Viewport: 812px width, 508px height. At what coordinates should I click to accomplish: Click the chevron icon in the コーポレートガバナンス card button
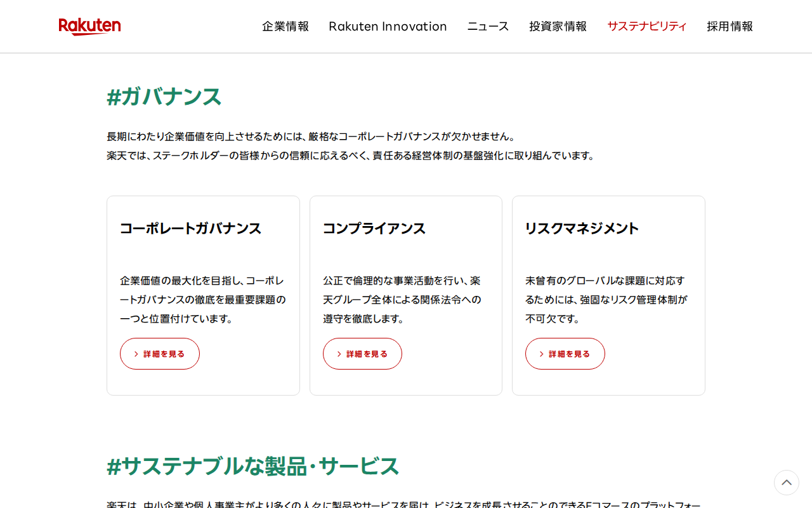136,354
